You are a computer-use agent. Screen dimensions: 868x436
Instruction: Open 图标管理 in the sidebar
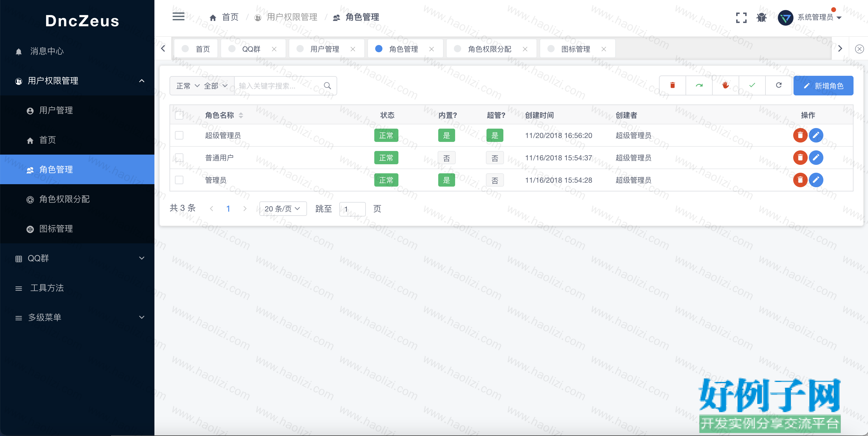click(77, 229)
